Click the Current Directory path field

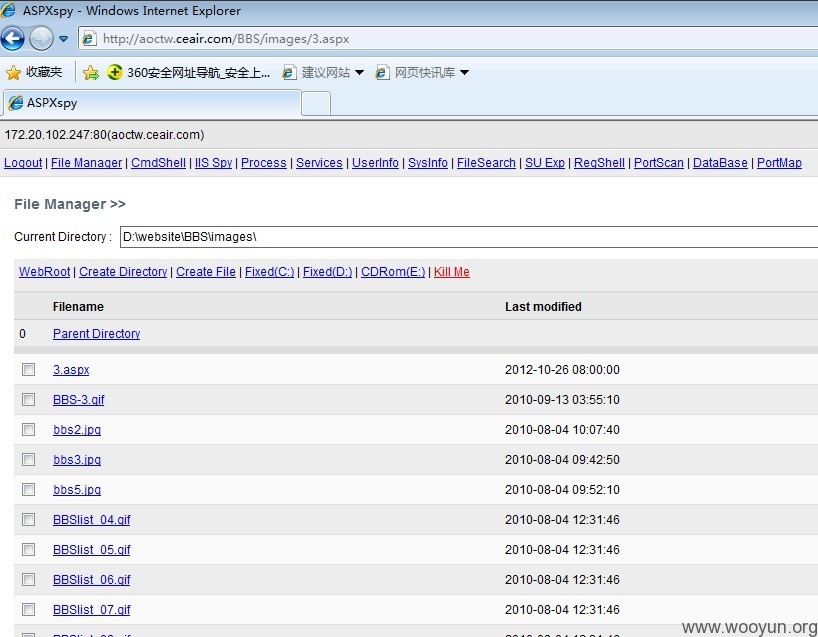click(x=469, y=237)
